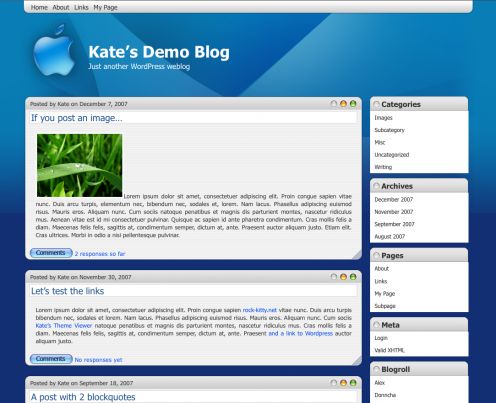Open About in top navigation bar

tap(61, 7)
